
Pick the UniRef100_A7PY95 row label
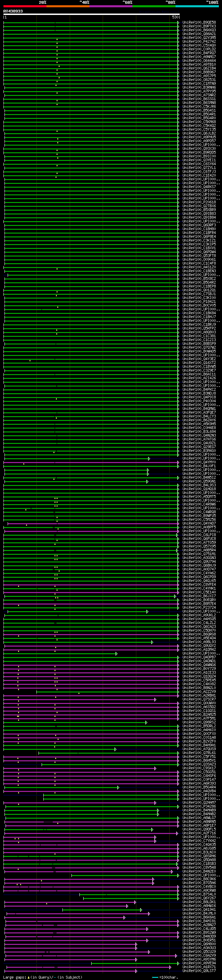(199, 91)
